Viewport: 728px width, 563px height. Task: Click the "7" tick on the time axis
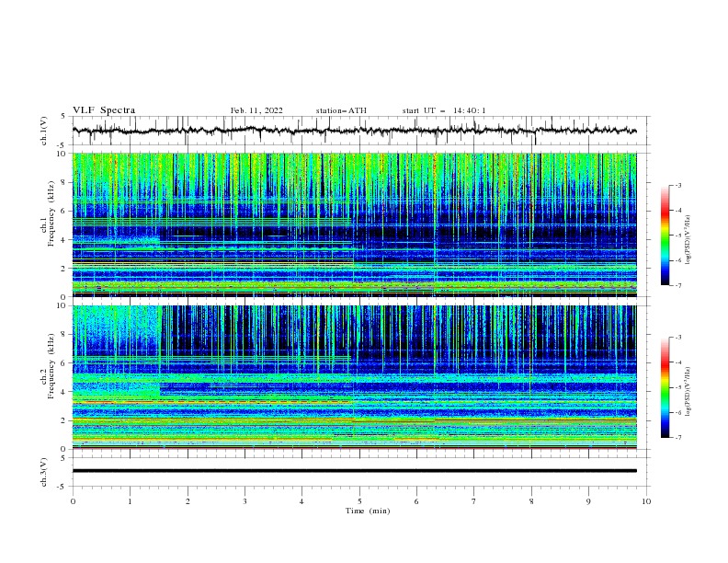coord(474,501)
